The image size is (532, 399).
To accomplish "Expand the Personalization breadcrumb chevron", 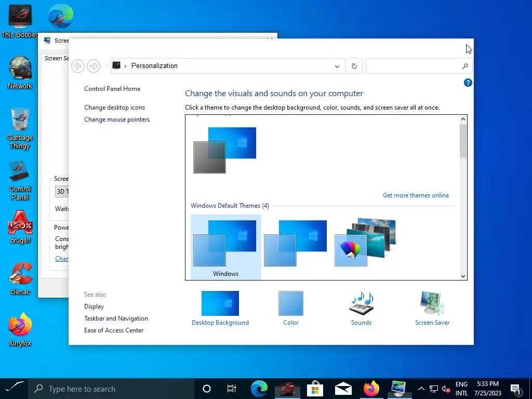I will point(125,66).
